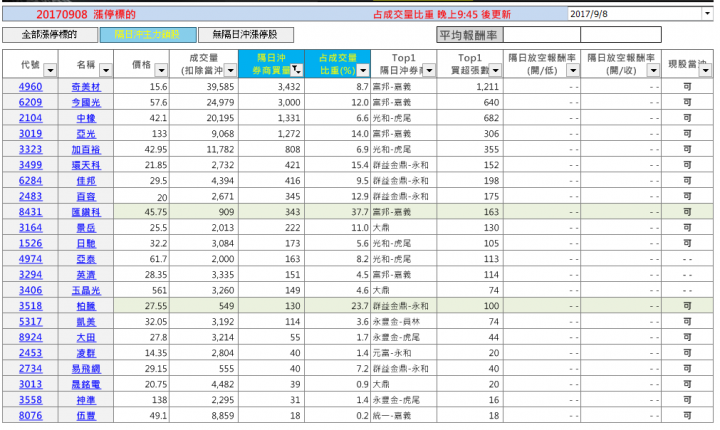The image size is (720, 430).
Task: Open stock code link 1526
Action: pos(30,243)
